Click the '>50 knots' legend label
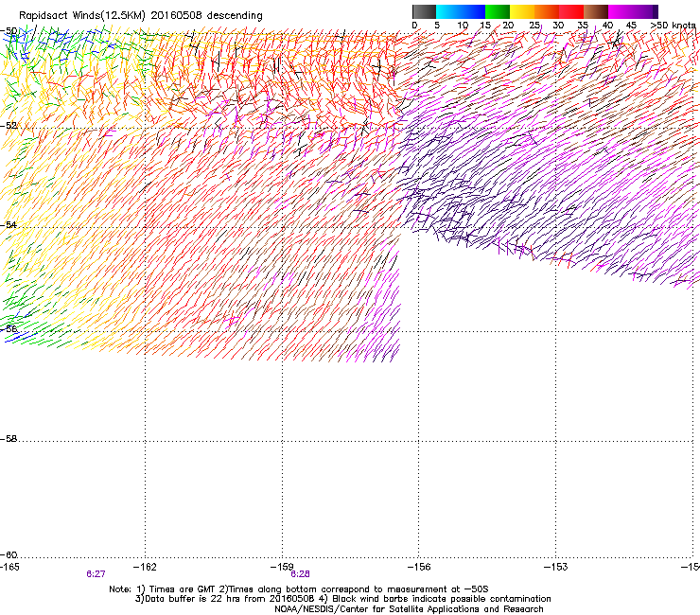 point(673,25)
